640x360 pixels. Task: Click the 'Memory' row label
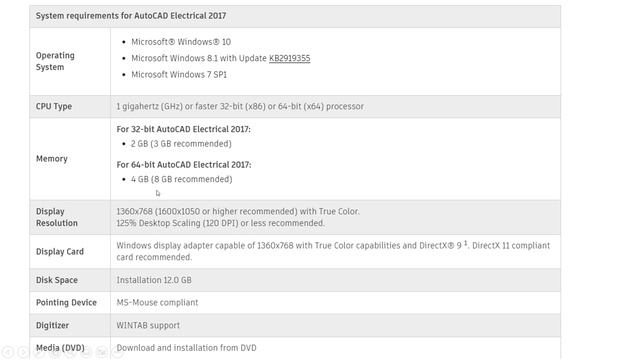point(51,159)
